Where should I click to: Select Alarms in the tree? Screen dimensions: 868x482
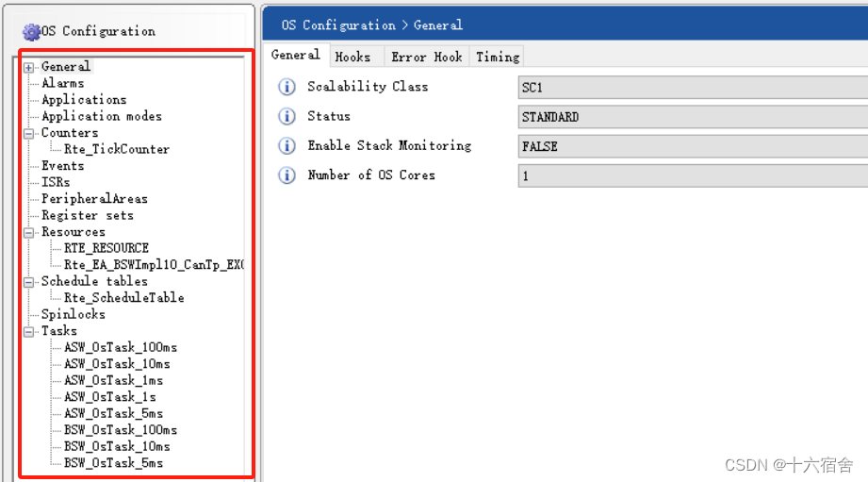63,83
